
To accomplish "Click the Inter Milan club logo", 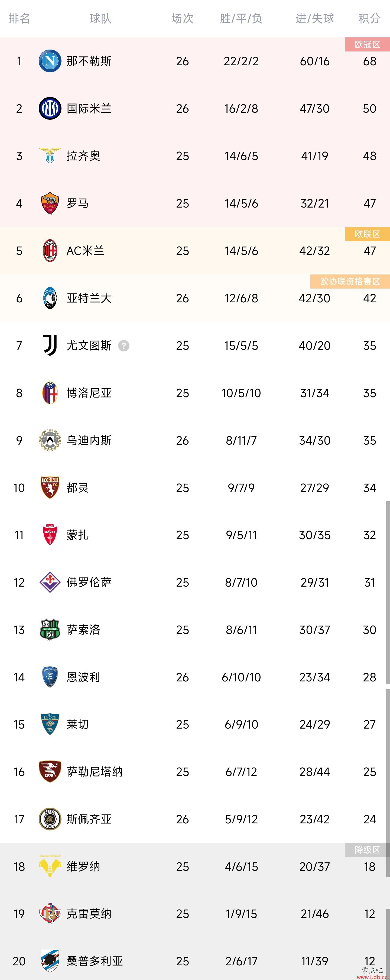I will [x=50, y=108].
